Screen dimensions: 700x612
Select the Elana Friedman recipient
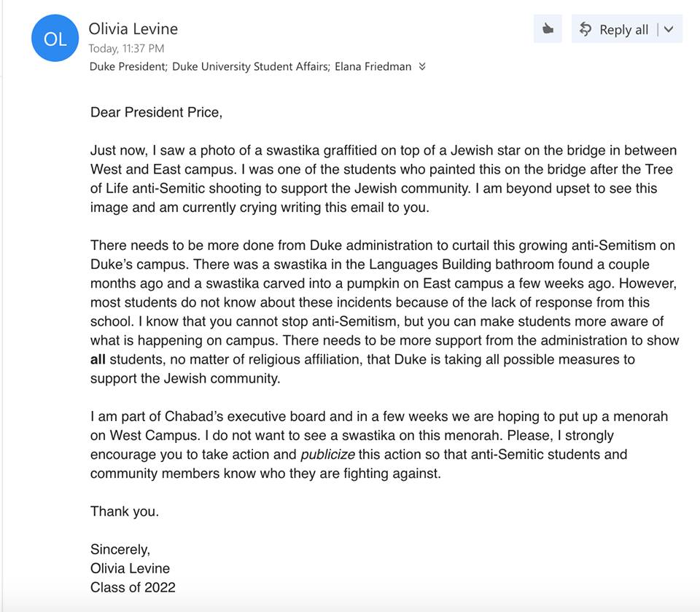373,66
